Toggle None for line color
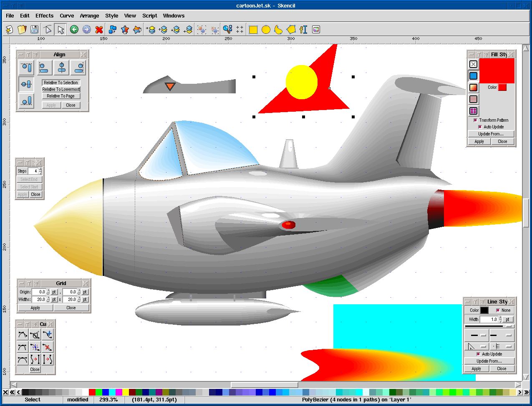Viewport: 532px width, 406px height. [497, 310]
